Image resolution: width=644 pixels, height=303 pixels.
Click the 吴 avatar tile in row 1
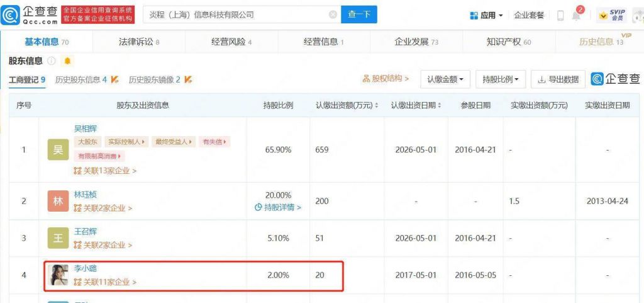57,150
